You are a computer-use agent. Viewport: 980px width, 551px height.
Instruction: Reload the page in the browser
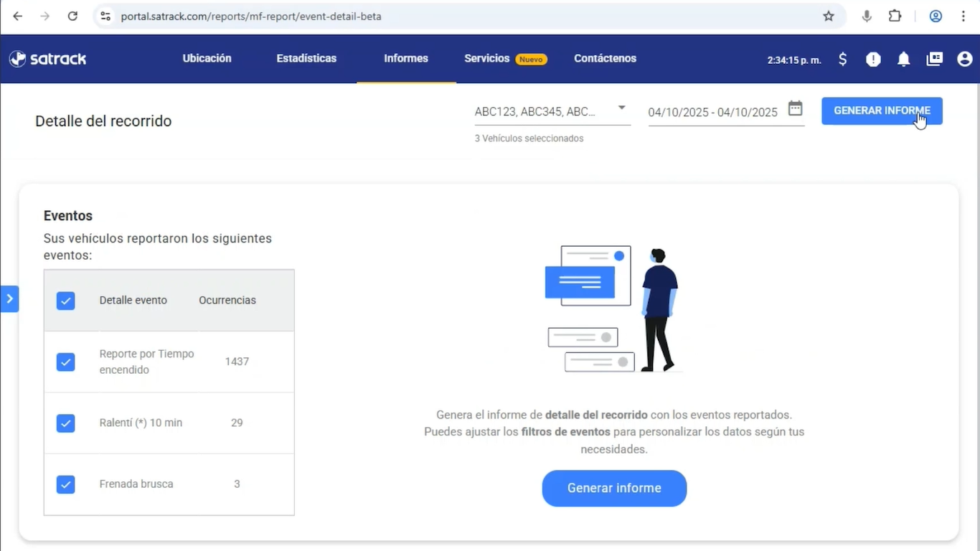coord(72,16)
